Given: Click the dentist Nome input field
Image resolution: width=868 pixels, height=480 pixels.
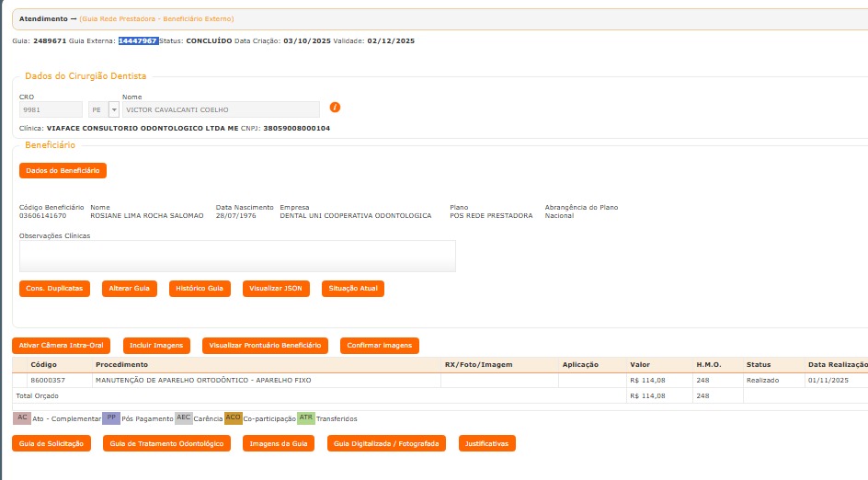Looking at the screenshot, I should point(221,109).
